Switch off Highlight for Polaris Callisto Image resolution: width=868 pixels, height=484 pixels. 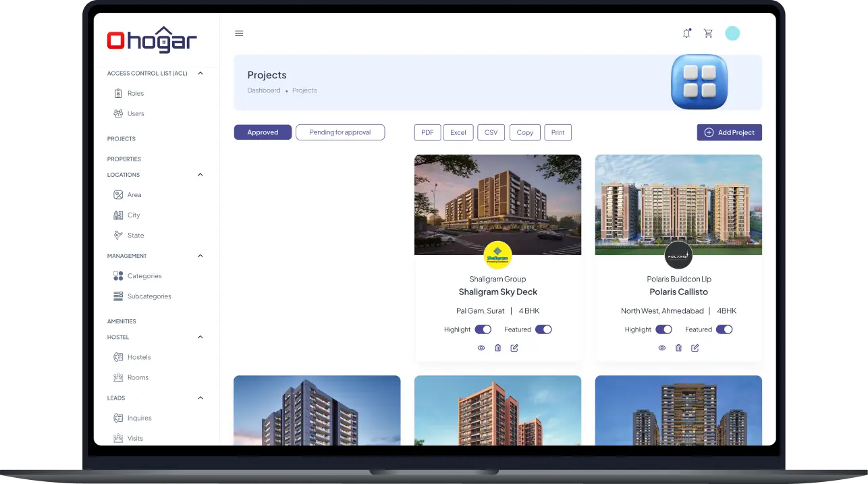[663, 329]
